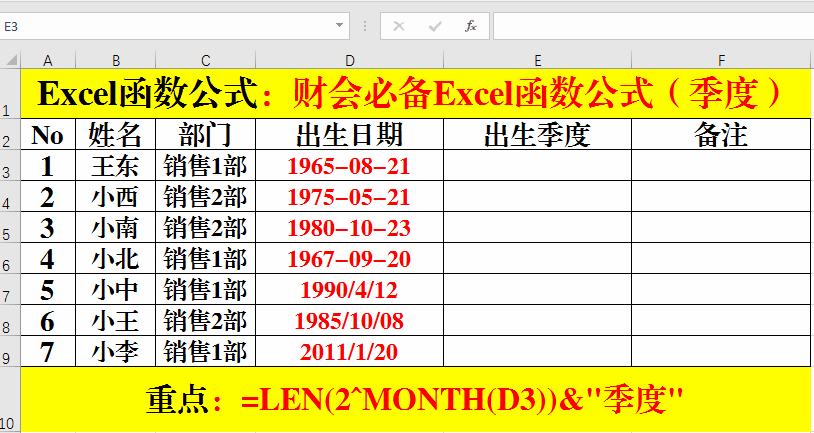
Task: Click date cell '1967-09-20'
Action: point(350,259)
